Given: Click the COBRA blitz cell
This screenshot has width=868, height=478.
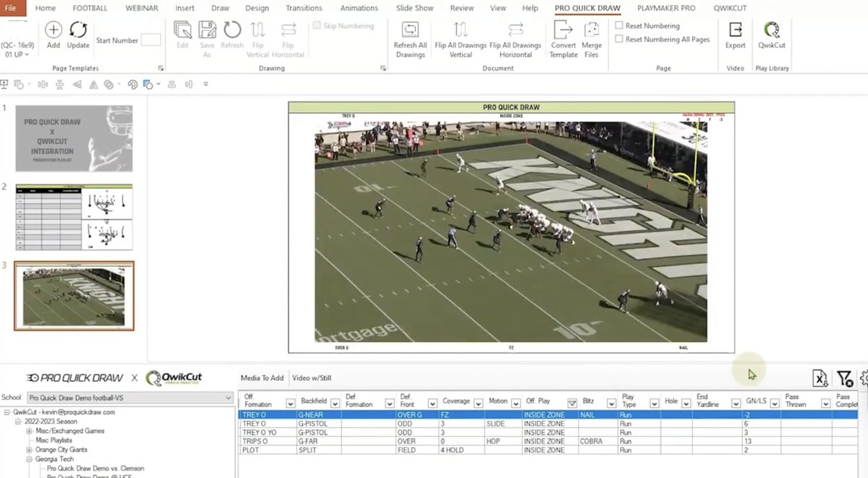Looking at the screenshot, I should pos(597,441).
